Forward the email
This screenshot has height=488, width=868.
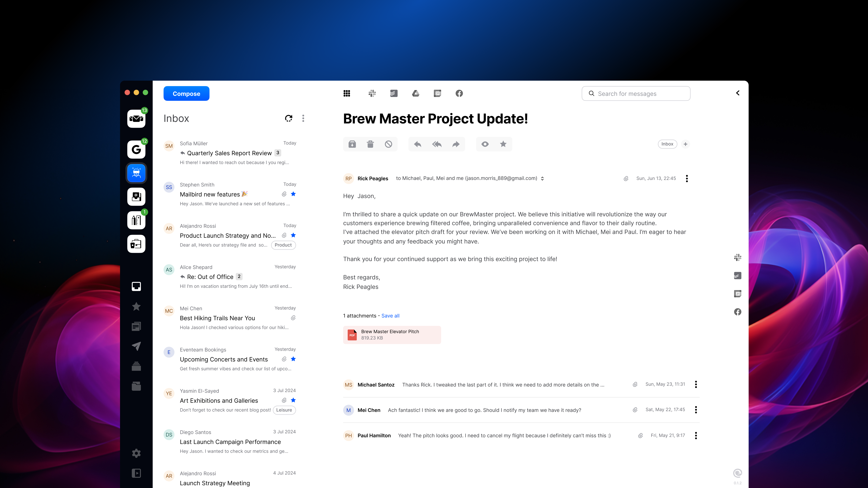pos(456,144)
